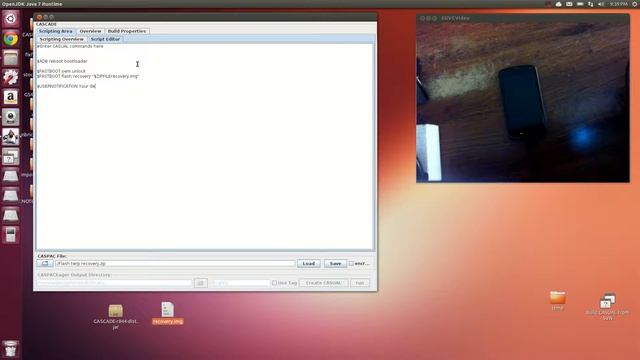The width and height of the screenshot is (640, 360).
Task: Click the Run button
Action: point(360,283)
